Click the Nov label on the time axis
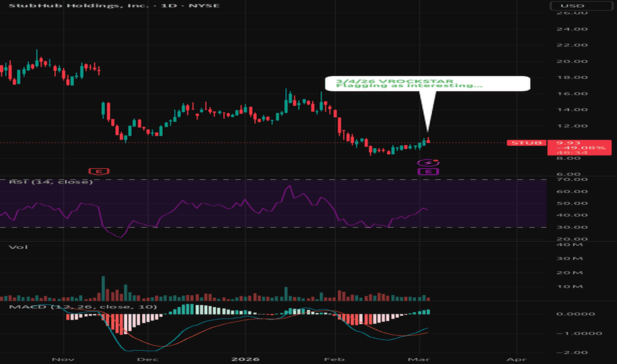617x364 pixels. coord(63,359)
